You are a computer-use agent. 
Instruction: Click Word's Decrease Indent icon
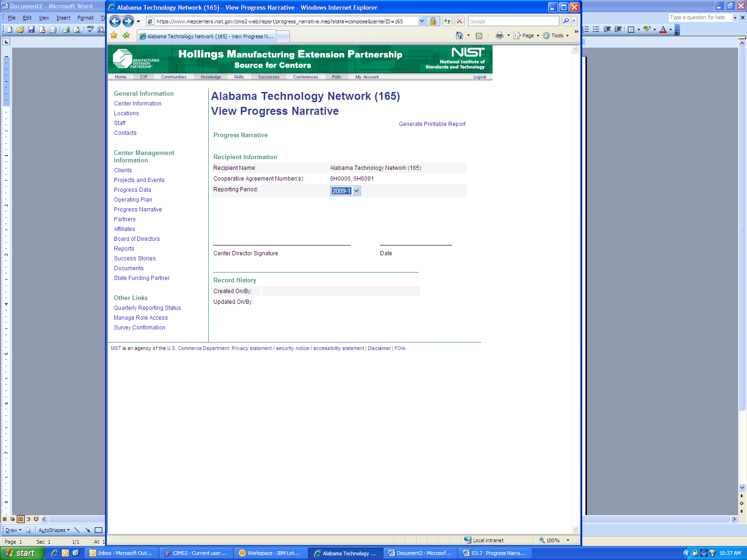point(607,29)
